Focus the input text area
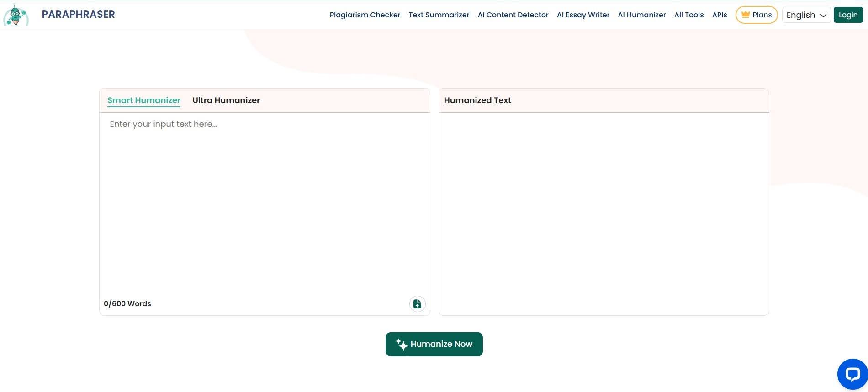The image size is (868, 392). [x=265, y=203]
